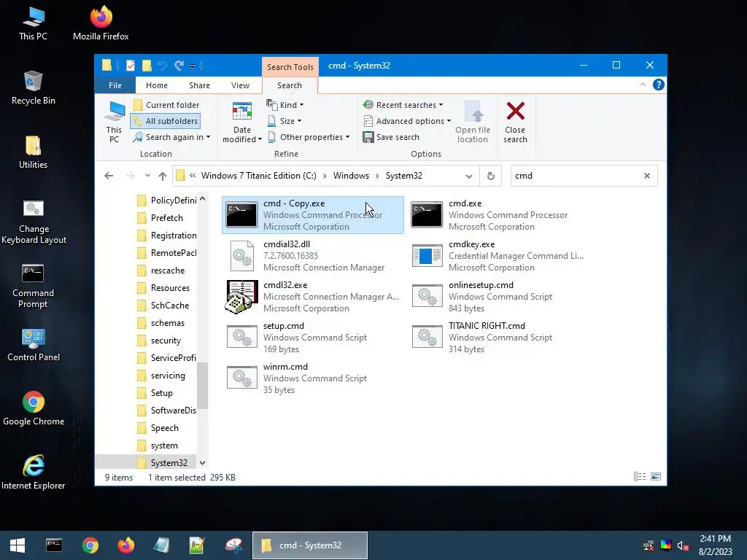Click System32 breadcrumb in address bar
This screenshot has width=747, height=560.
coord(404,176)
